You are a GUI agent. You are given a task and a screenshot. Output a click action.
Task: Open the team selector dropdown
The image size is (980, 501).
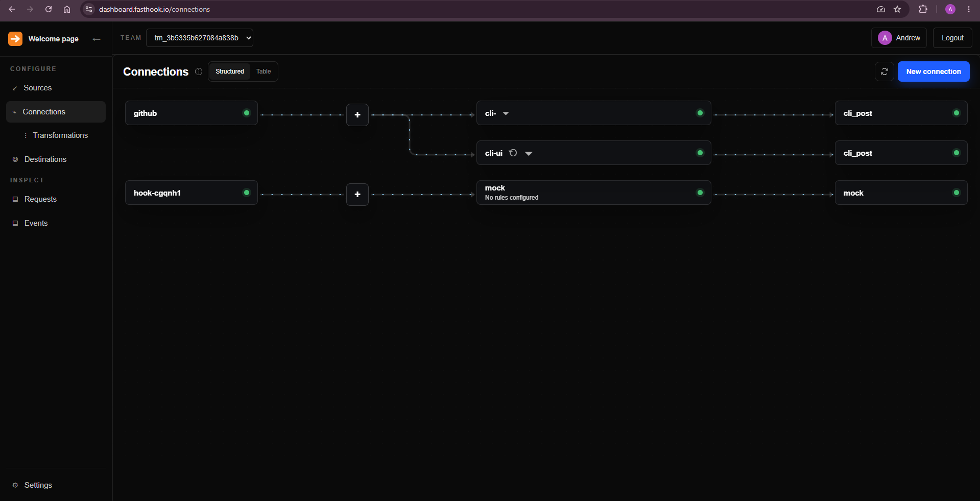coord(200,38)
